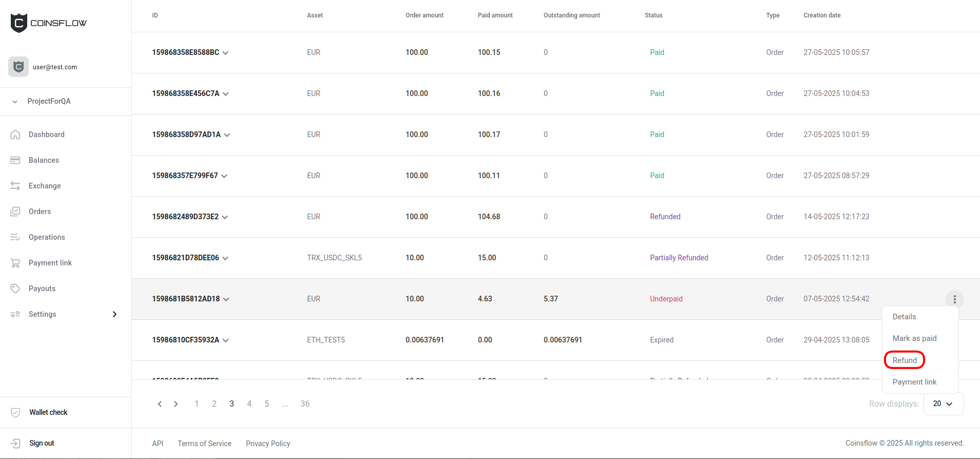Click the Payouts tag icon

[15, 289]
